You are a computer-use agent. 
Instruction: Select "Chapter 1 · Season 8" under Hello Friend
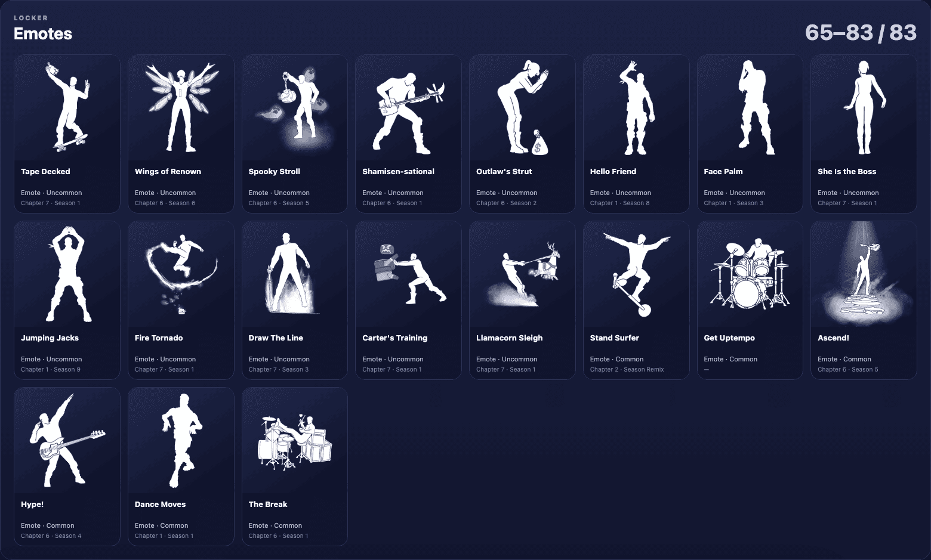(x=619, y=203)
